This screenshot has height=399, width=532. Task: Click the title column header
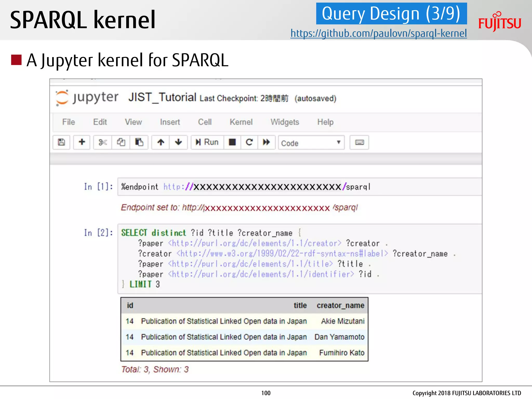tap(300, 305)
